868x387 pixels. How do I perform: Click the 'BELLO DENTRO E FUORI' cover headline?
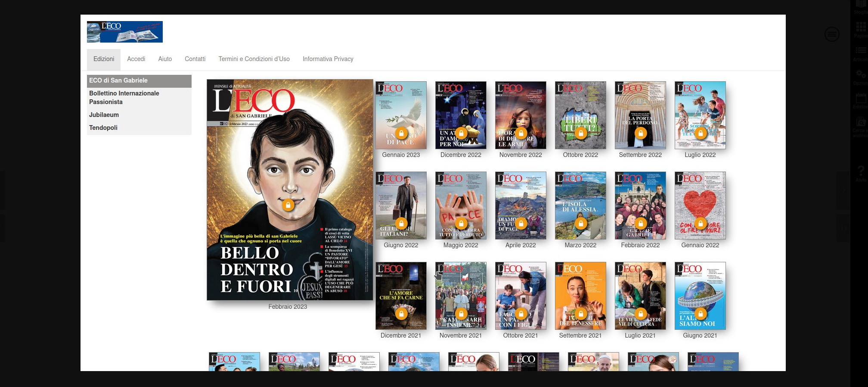point(257,270)
